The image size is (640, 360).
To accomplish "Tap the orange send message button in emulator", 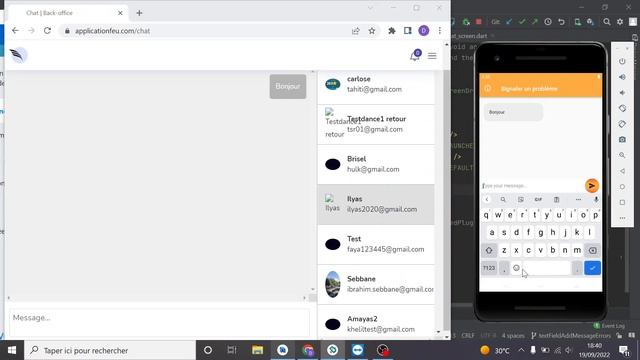I will point(591,186).
